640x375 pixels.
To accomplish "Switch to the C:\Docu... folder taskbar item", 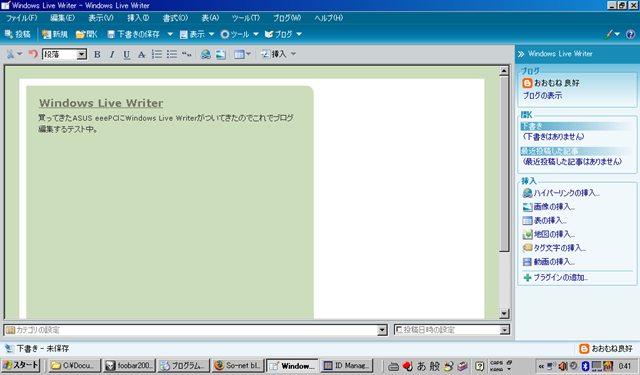I will (75, 366).
